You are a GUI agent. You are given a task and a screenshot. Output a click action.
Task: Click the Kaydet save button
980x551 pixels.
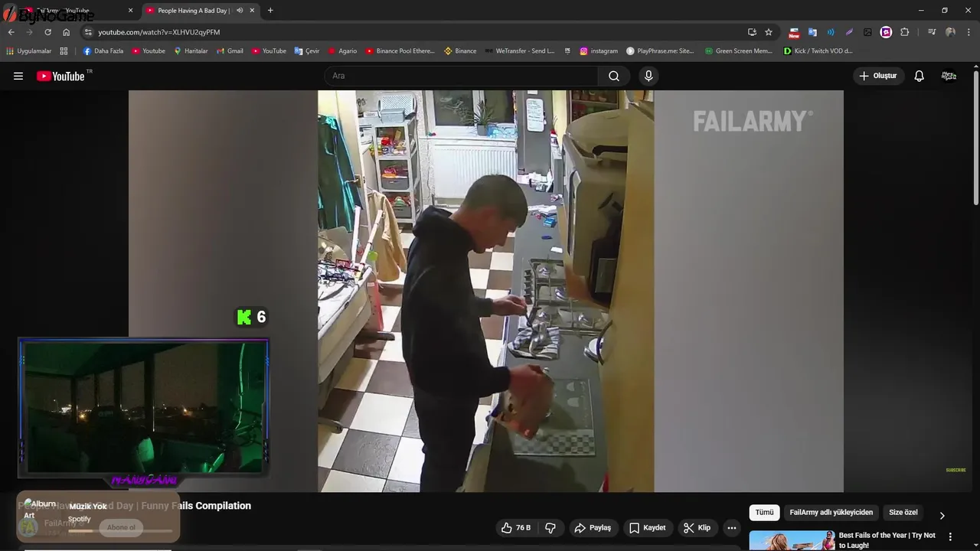click(x=647, y=528)
